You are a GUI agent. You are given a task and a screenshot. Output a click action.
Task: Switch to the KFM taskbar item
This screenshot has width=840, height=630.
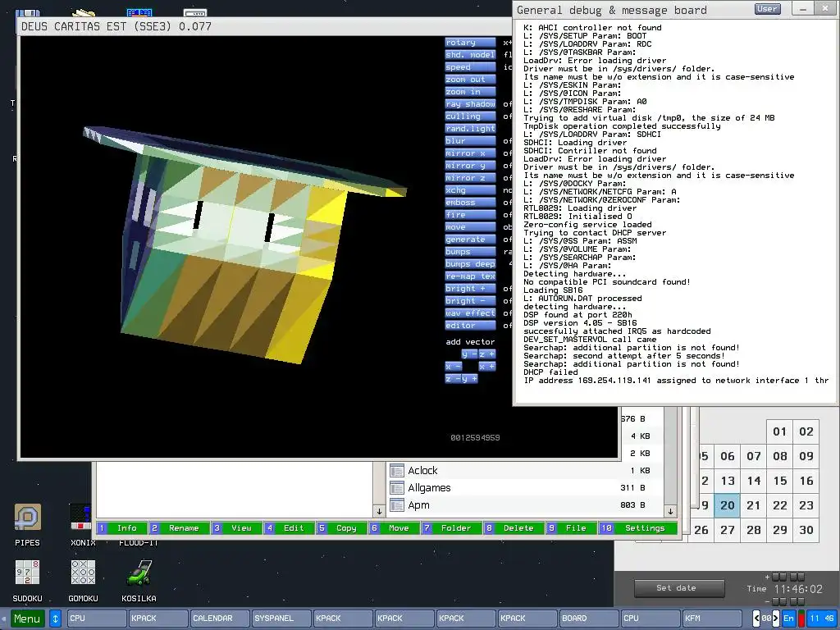tap(712, 619)
